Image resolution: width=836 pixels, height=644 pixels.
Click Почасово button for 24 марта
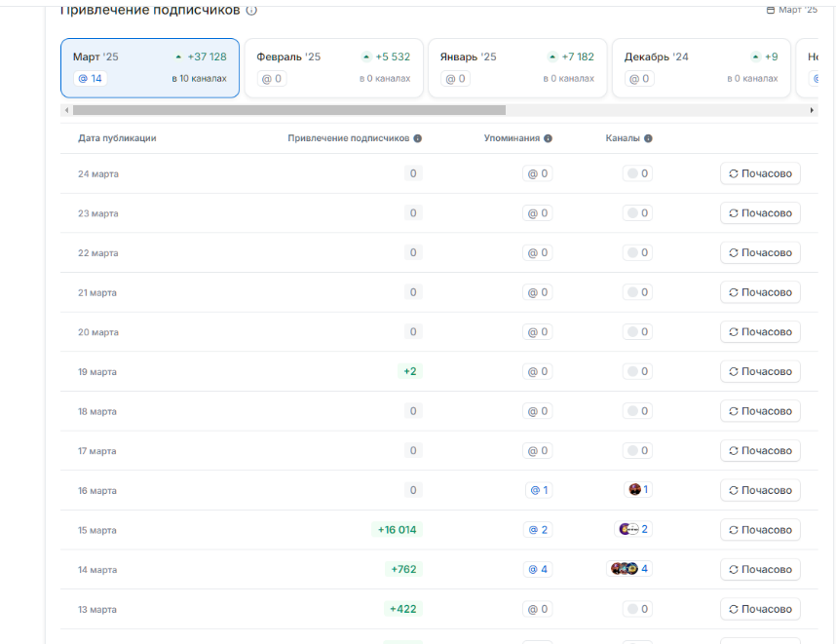coord(760,173)
